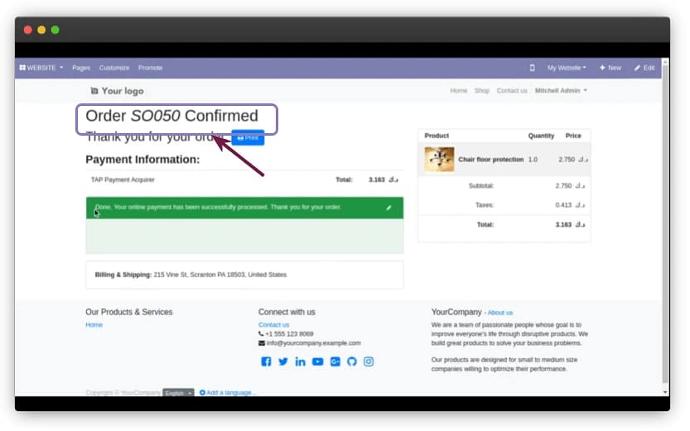The image size is (690, 431).
Task: Expand the Mitchell Admin user menu
Action: [561, 91]
